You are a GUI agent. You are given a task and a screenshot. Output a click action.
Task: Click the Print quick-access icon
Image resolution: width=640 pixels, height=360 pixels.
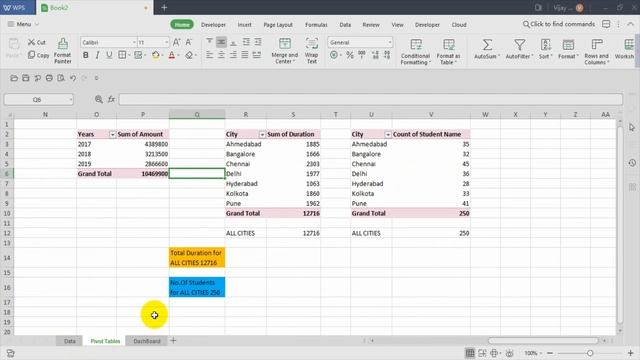click(x=49, y=78)
